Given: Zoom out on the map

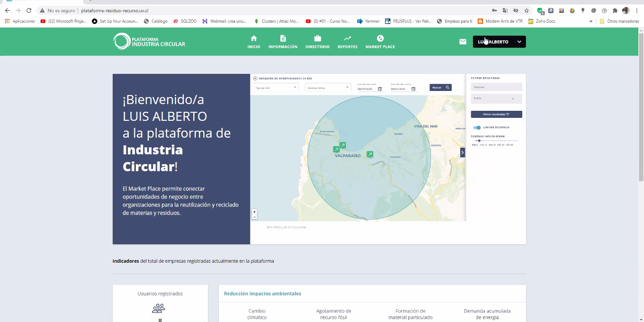Looking at the screenshot, I should (254, 217).
